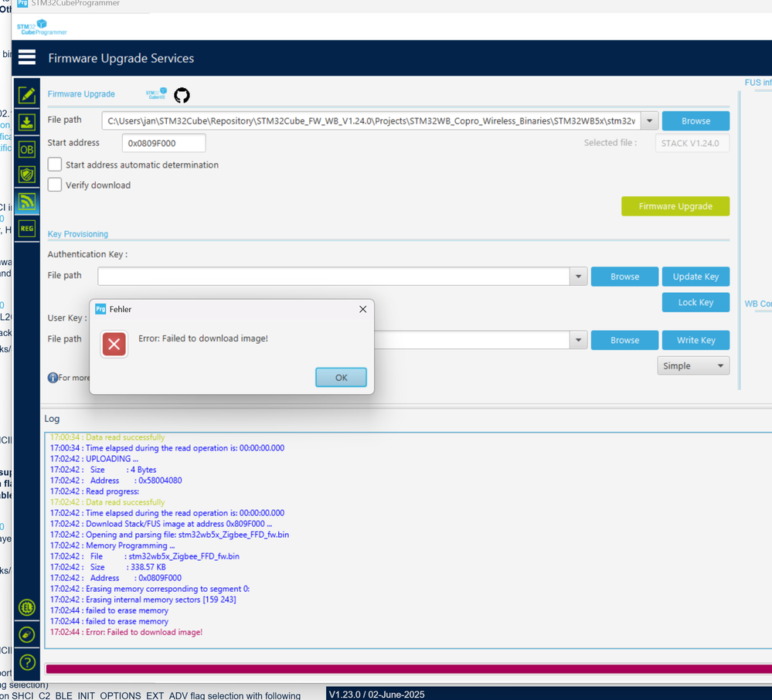
Task: Click log line 'UPLOADING ...'
Action: 94,459
